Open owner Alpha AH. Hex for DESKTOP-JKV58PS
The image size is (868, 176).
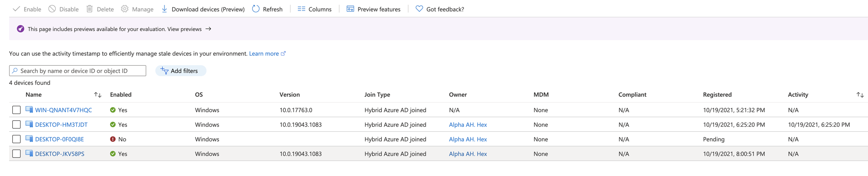pos(468,154)
